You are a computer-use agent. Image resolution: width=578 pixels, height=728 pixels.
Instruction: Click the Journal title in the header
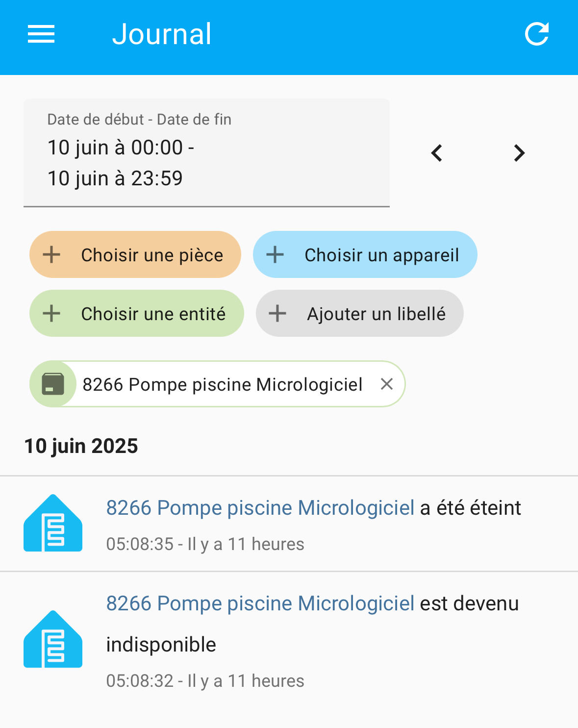(162, 34)
